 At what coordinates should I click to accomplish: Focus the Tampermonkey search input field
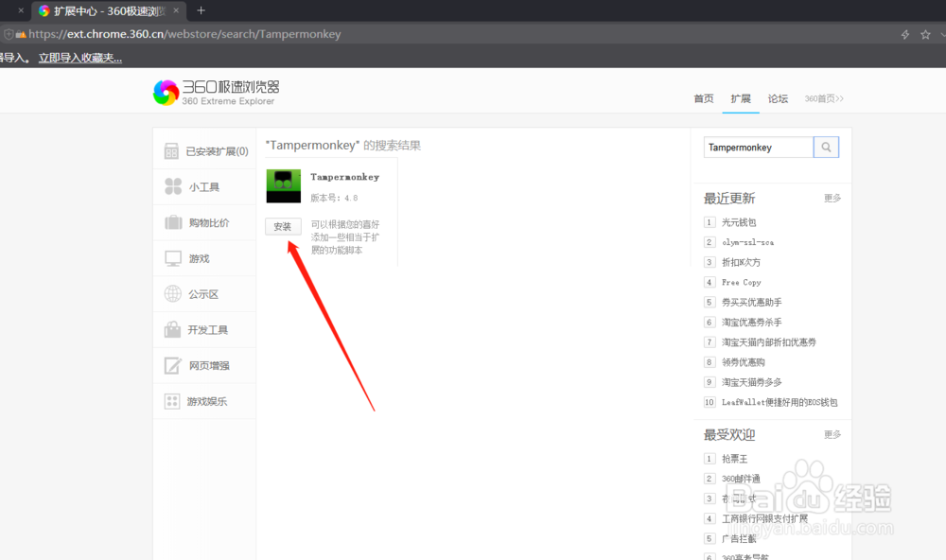point(759,148)
